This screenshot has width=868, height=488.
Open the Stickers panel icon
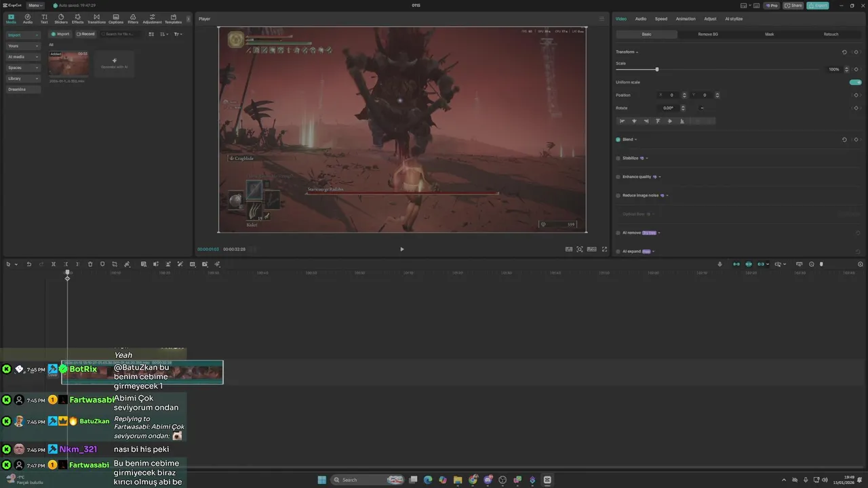click(x=61, y=18)
